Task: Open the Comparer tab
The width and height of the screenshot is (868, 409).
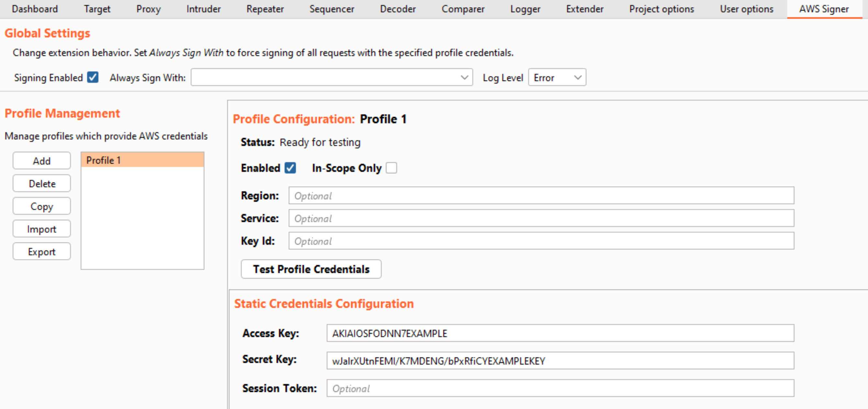Action: pyautogui.click(x=463, y=9)
